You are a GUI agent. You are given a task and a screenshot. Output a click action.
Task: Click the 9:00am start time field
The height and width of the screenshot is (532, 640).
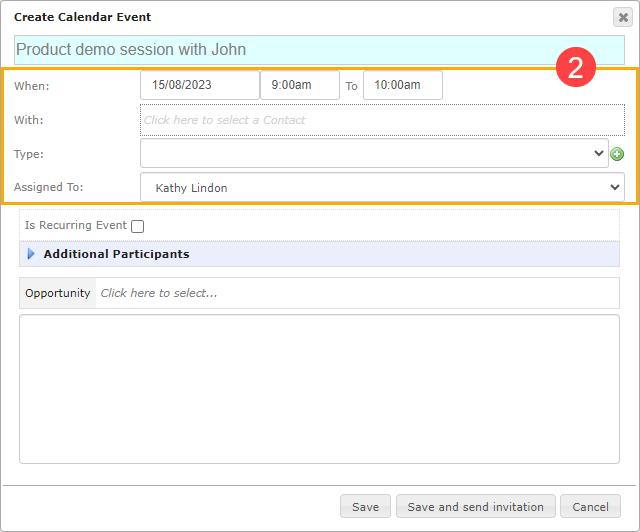pyautogui.click(x=300, y=85)
